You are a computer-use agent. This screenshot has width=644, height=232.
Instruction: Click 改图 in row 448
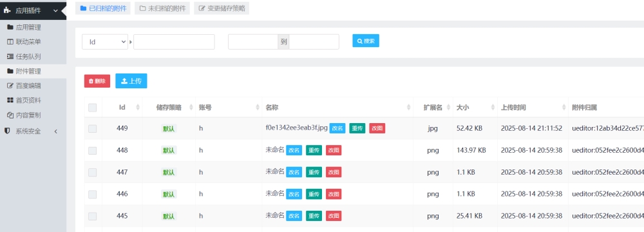[334, 150]
